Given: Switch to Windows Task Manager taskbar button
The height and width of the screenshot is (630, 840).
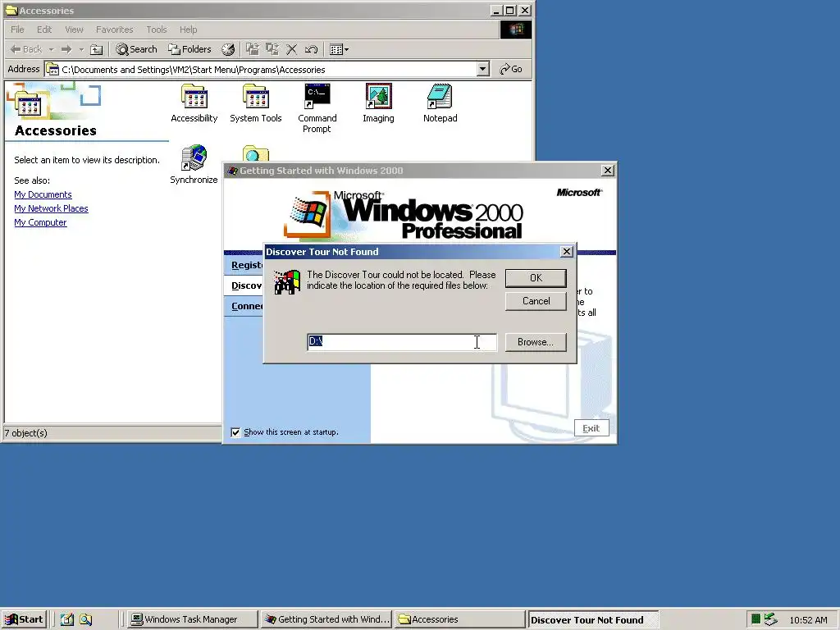Looking at the screenshot, I should pyautogui.click(x=191, y=620).
